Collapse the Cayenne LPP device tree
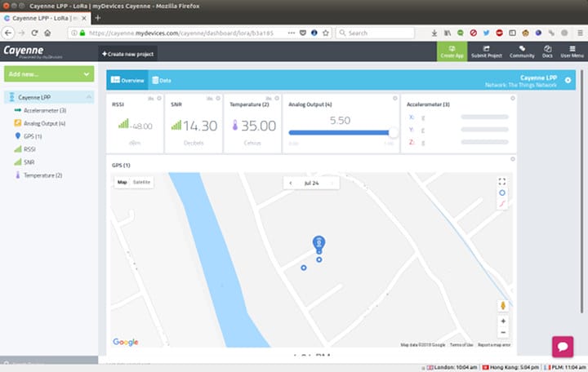Viewport: 588px width, 372px height. point(89,97)
